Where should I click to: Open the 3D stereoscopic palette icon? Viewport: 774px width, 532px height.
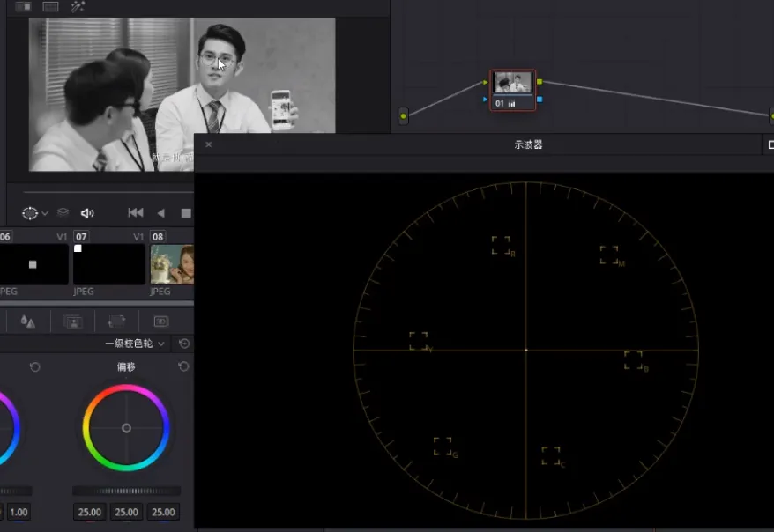161,321
